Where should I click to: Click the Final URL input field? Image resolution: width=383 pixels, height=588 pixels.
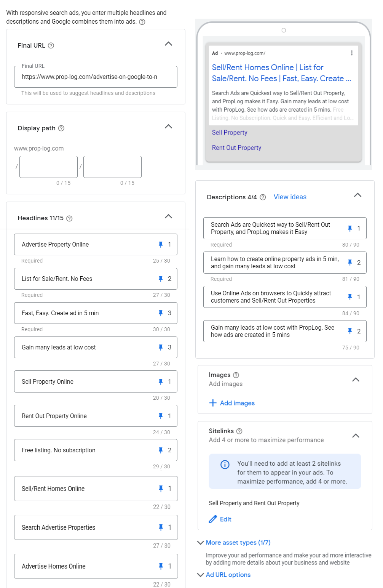click(x=96, y=77)
